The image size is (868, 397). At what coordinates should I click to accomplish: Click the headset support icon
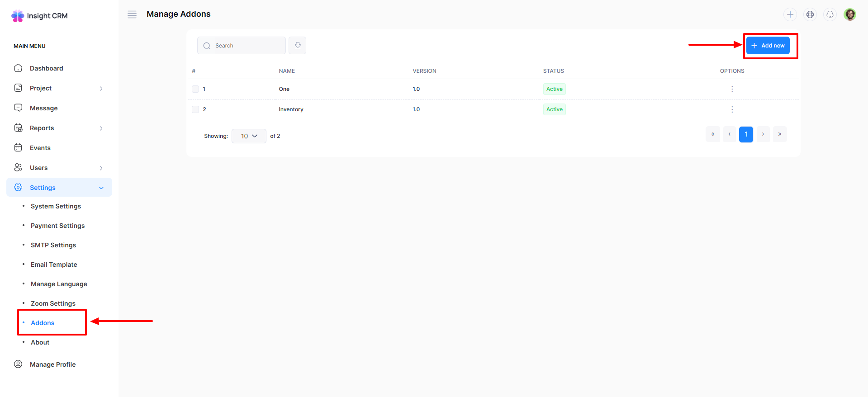click(830, 14)
